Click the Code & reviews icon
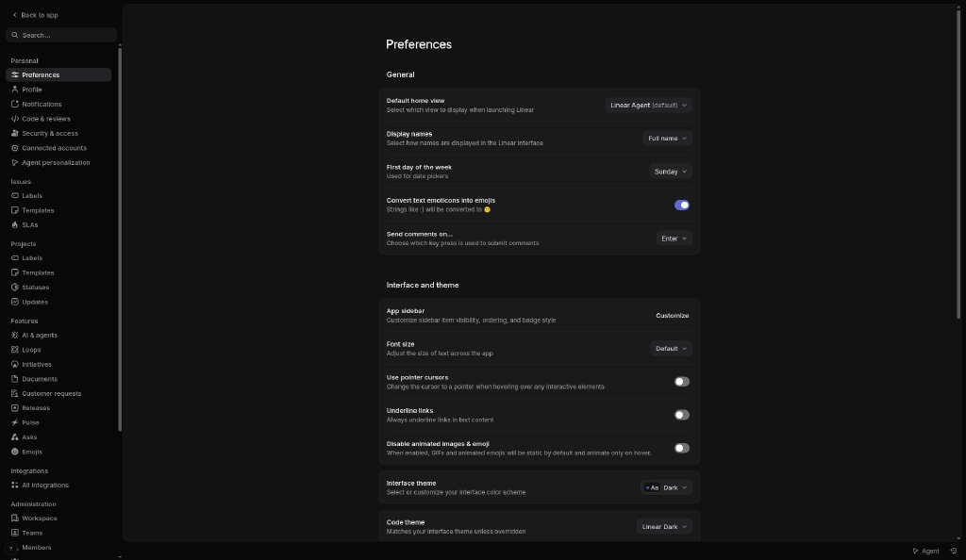 click(15, 119)
